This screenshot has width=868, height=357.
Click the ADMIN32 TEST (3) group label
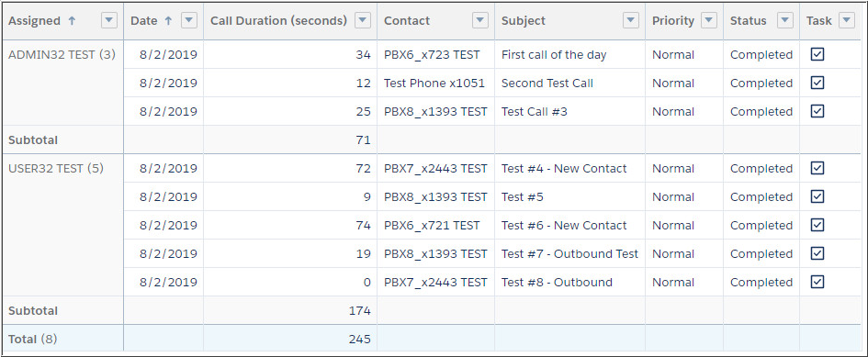pos(62,55)
